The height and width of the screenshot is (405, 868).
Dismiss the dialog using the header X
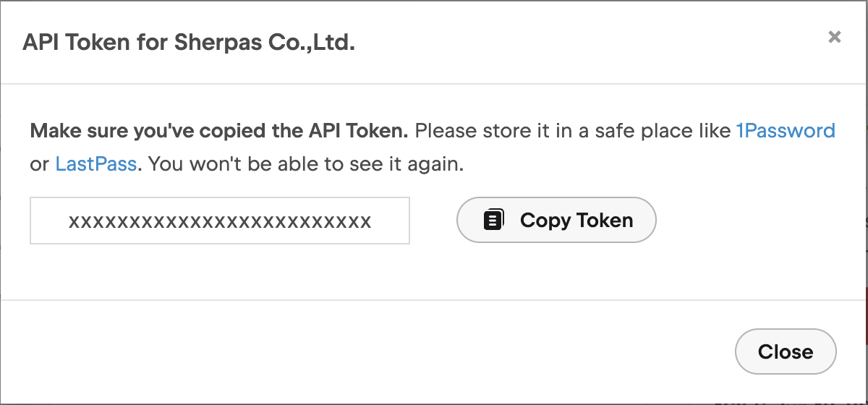coord(834,37)
